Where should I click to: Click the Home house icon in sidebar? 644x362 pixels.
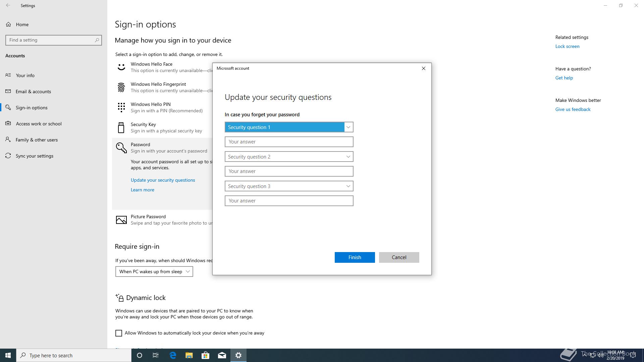pos(8,24)
